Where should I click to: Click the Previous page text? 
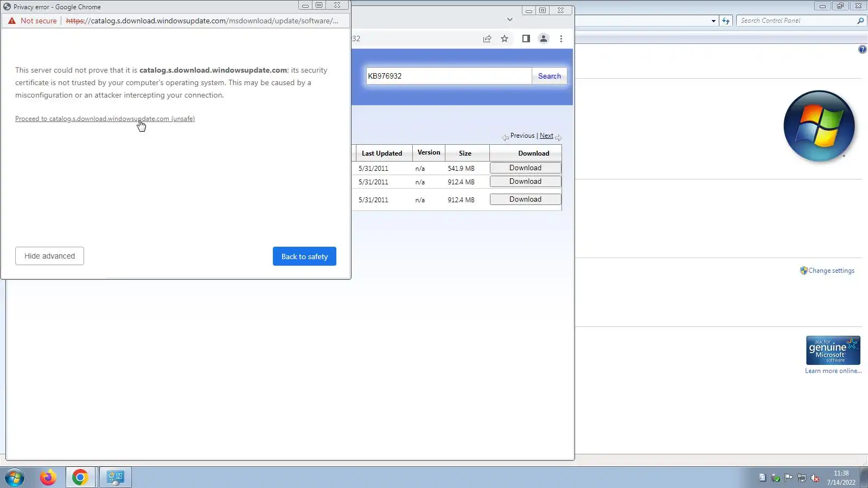point(522,136)
